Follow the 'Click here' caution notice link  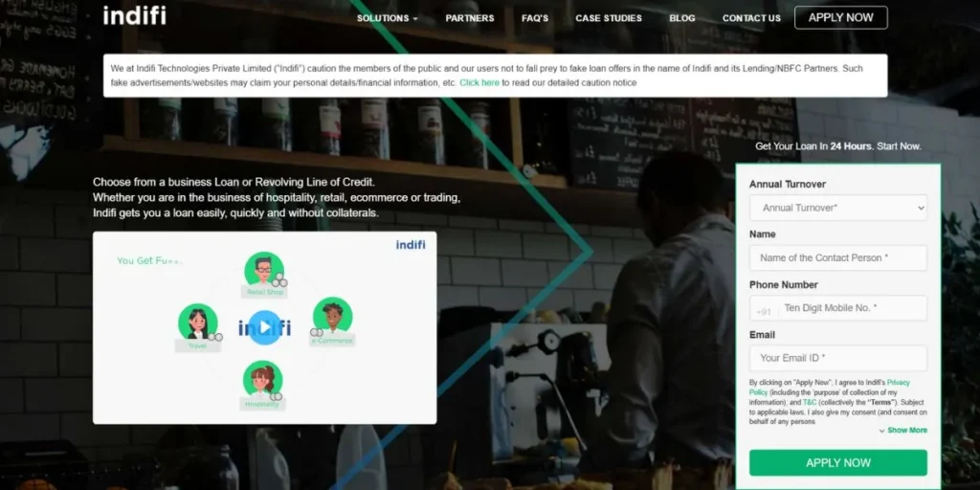[479, 83]
